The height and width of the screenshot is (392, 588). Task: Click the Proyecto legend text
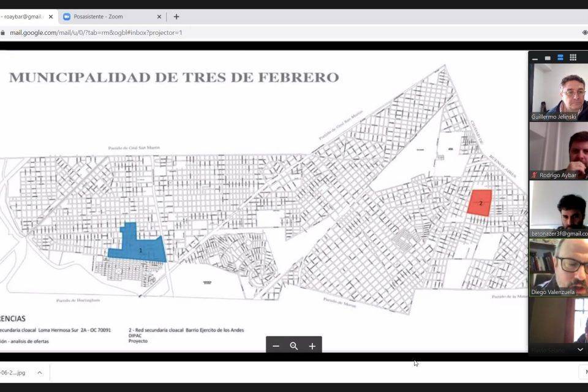pyautogui.click(x=138, y=341)
